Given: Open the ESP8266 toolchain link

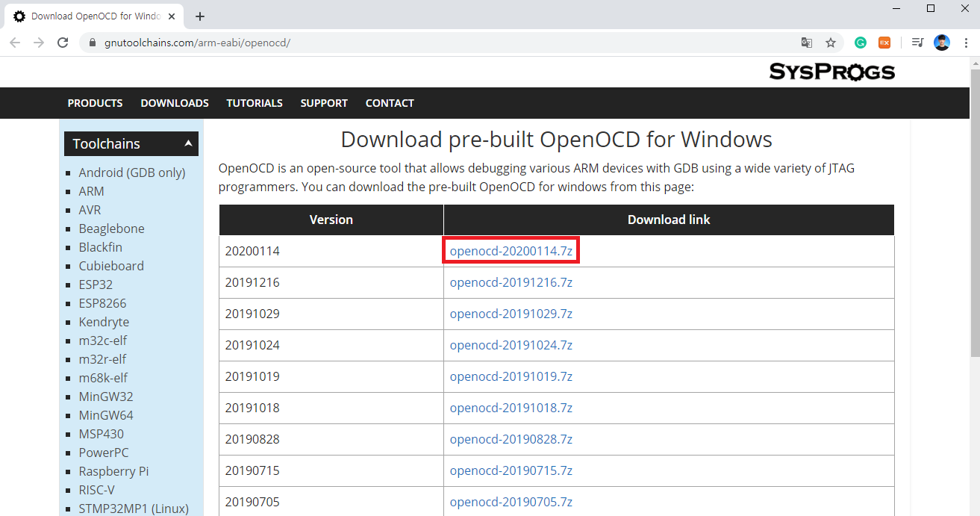Looking at the screenshot, I should (x=103, y=303).
